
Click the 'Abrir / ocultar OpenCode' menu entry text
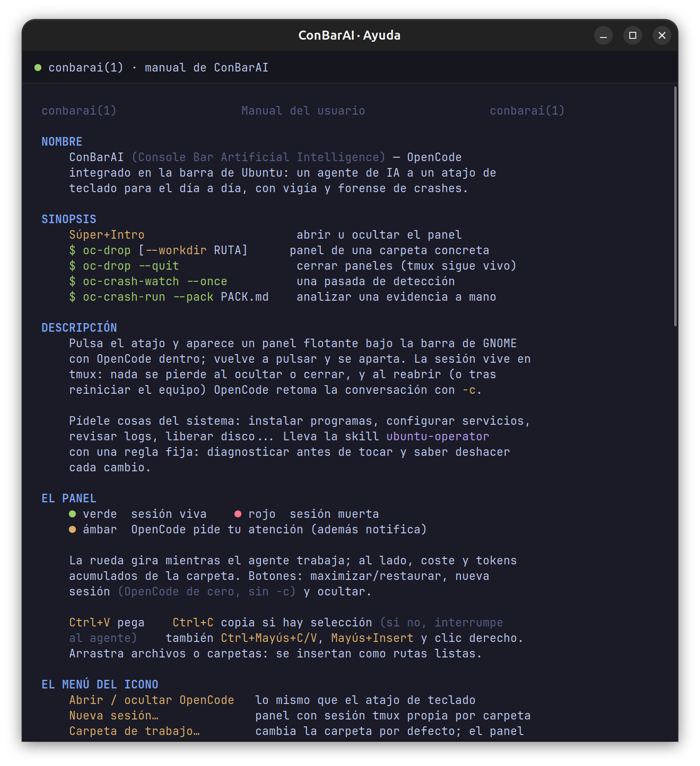coord(152,700)
